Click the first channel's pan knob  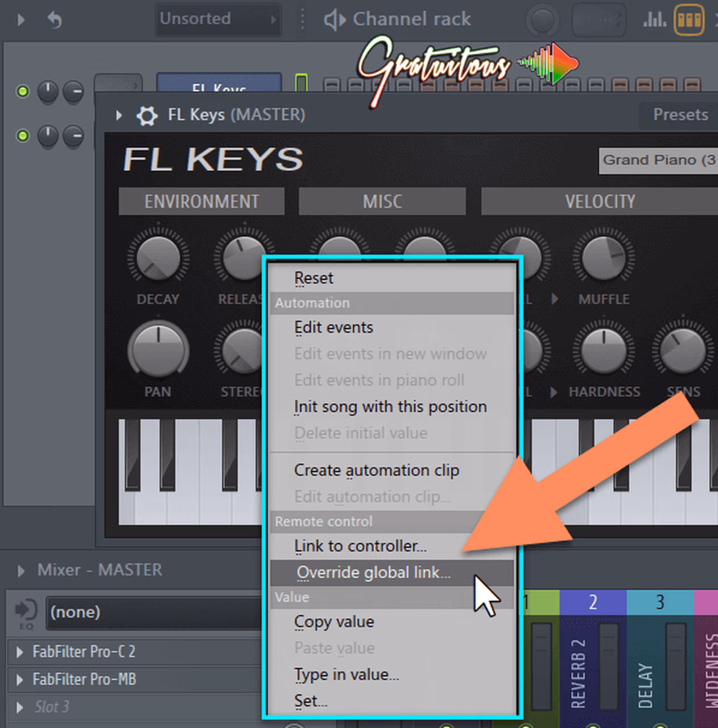click(x=48, y=92)
